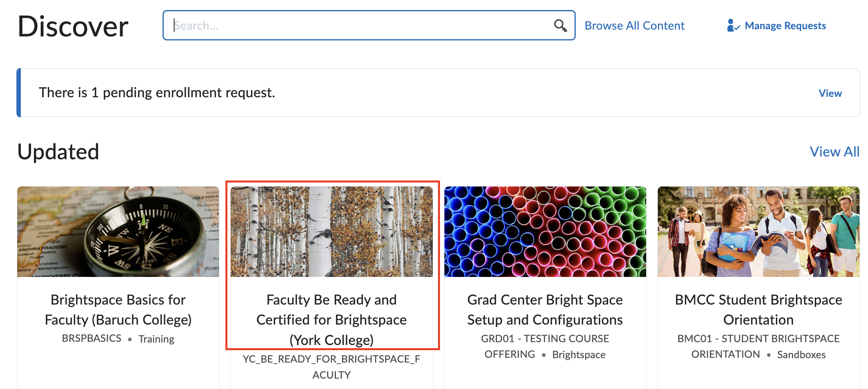The width and height of the screenshot is (868, 389).
Task: Open Brightspace Basics for Faculty (Baruch College)
Action: click(x=118, y=310)
